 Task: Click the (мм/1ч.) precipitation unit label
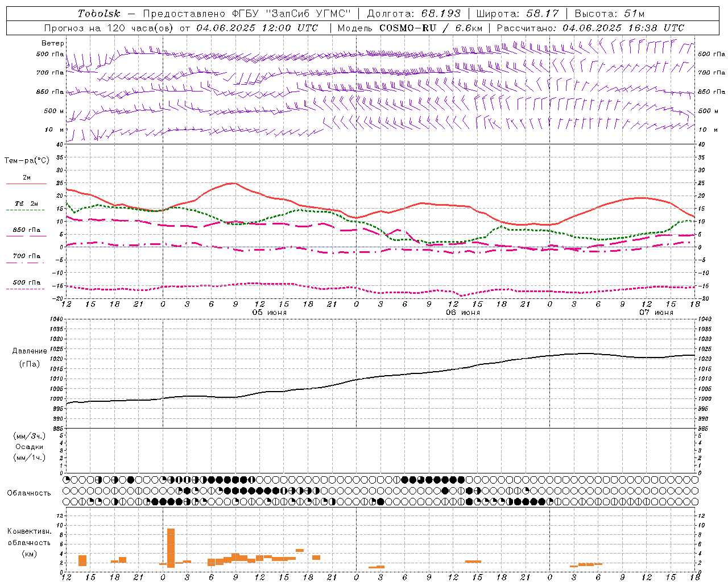(x=30, y=458)
